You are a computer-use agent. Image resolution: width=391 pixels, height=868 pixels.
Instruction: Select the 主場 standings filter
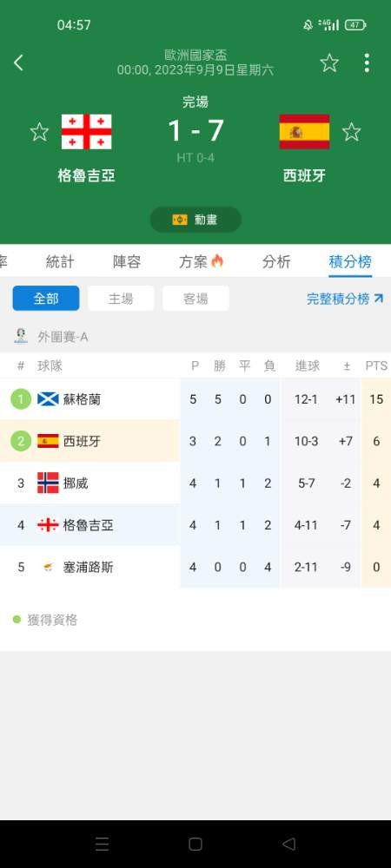point(121,299)
